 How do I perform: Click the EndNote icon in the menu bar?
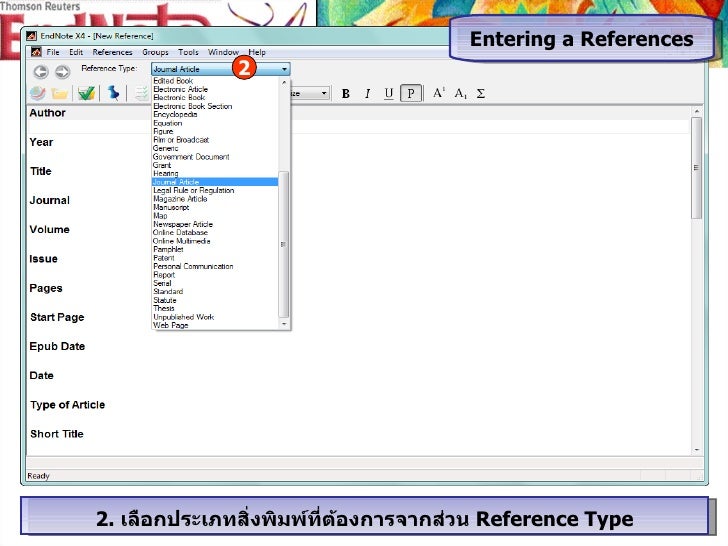tap(36, 52)
